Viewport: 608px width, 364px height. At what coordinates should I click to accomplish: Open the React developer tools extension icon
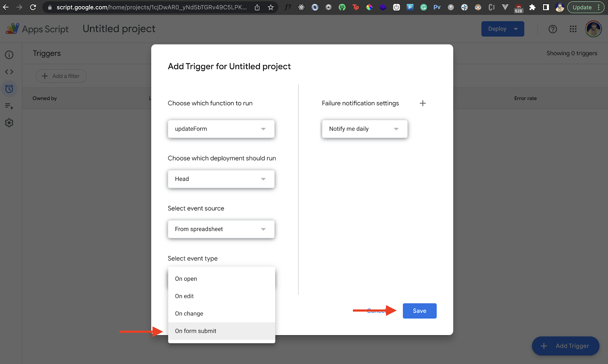click(x=301, y=7)
